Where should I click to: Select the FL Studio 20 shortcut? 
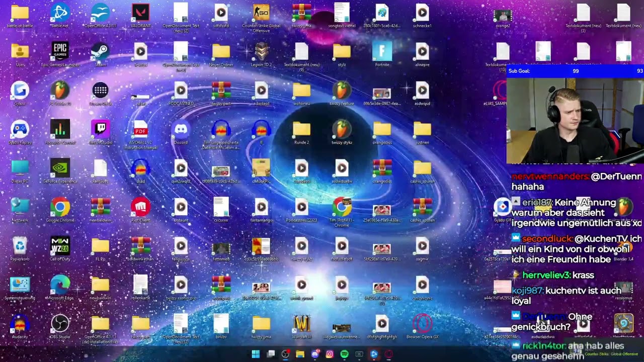tap(60, 94)
